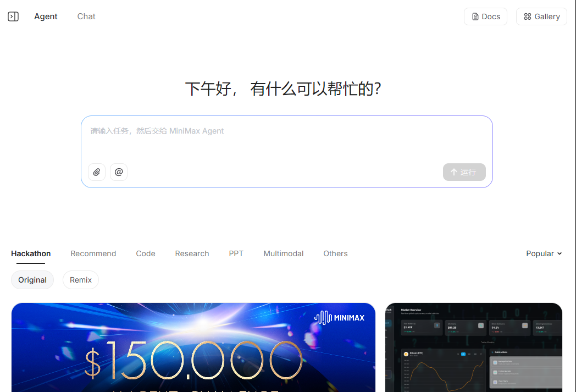Click the Multimodal category to expand its content
Image resolution: width=576 pixels, height=392 pixels.
(283, 253)
